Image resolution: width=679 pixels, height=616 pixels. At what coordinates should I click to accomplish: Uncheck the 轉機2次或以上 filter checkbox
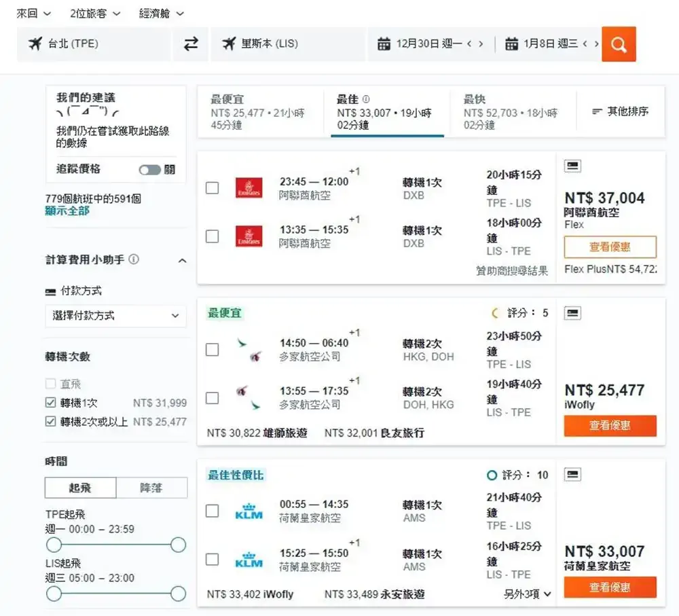pyautogui.click(x=50, y=421)
